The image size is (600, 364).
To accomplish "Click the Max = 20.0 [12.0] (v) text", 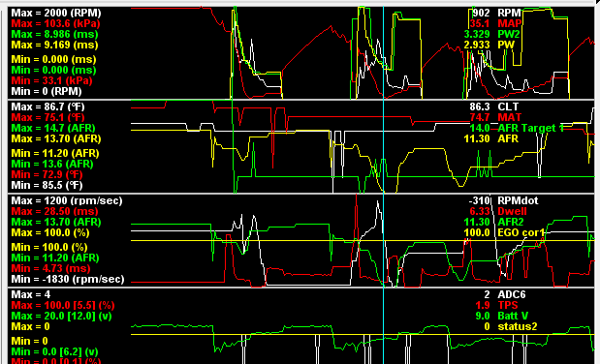I will (x=61, y=316).
